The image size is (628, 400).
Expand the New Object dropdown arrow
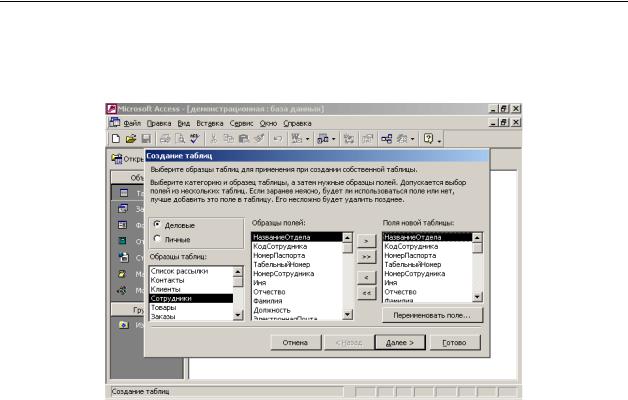click(x=412, y=139)
